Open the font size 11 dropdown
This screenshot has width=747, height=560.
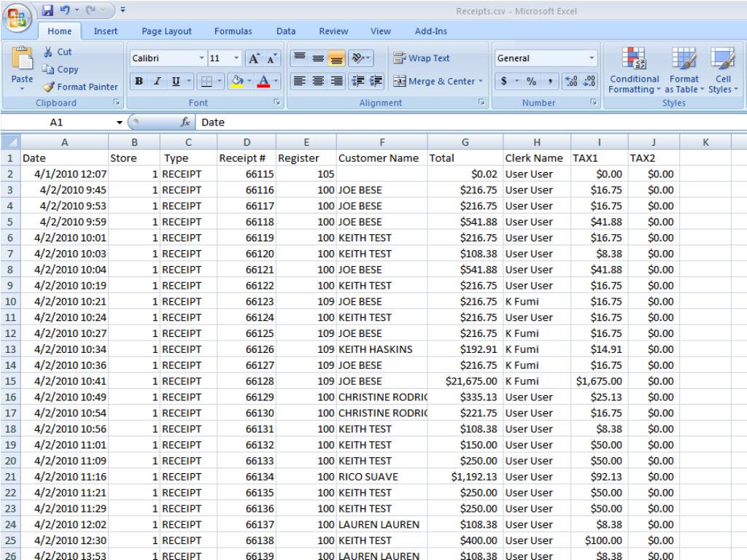(236, 58)
